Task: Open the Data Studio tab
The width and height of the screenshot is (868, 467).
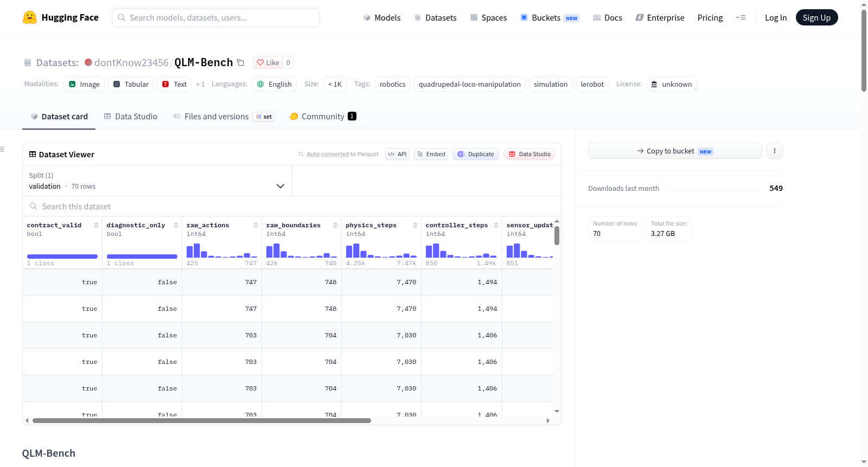Action: click(x=130, y=116)
